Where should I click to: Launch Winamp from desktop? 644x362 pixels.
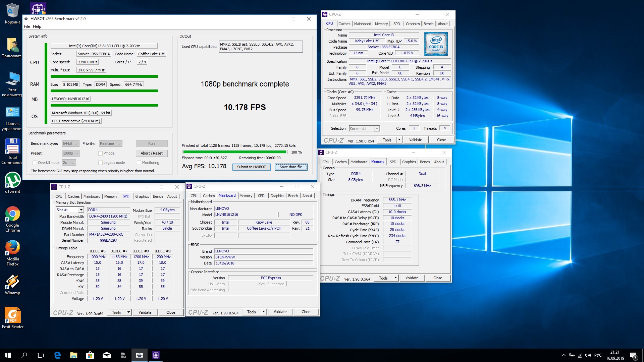coord(12,285)
